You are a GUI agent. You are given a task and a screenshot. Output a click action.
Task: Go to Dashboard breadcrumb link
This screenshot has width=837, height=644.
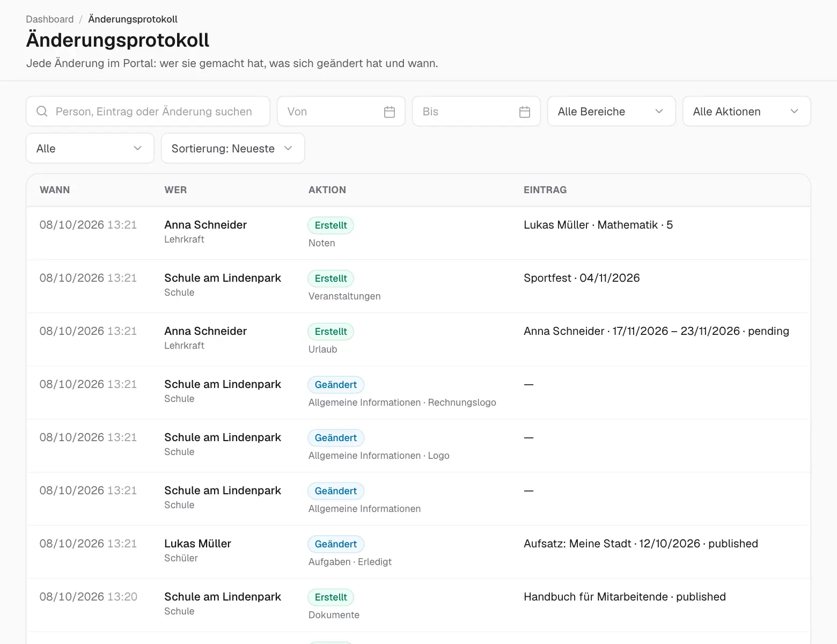coord(50,19)
